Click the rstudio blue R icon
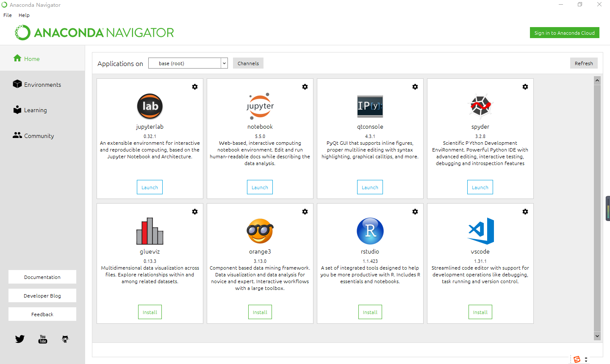The width and height of the screenshot is (610, 364). (x=370, y=231)
